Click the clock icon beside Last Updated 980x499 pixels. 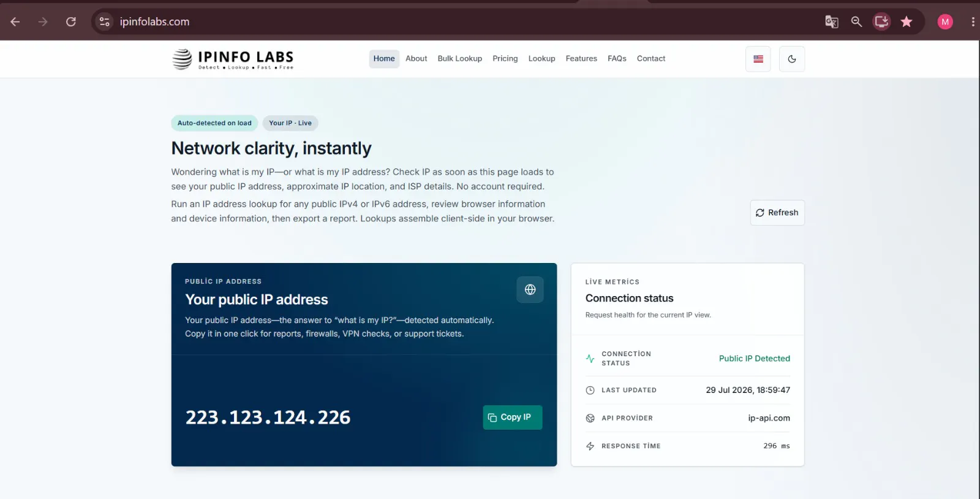[590, 390]
